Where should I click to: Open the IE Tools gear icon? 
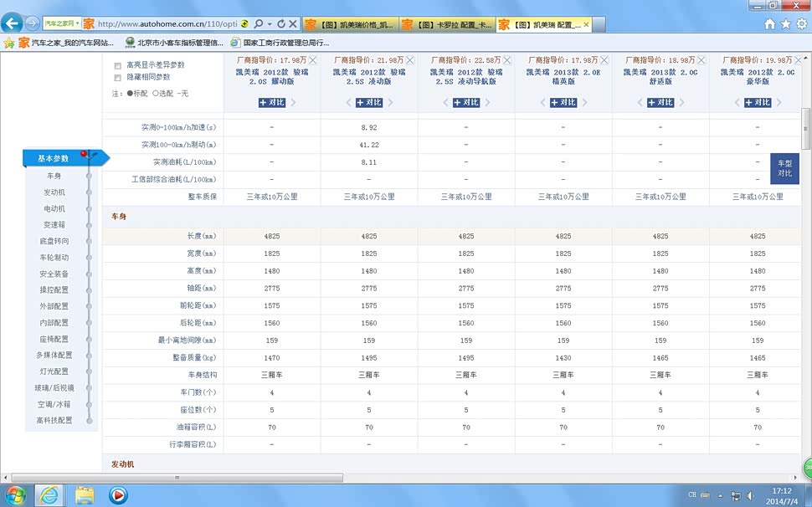click(x=802, y=23)
